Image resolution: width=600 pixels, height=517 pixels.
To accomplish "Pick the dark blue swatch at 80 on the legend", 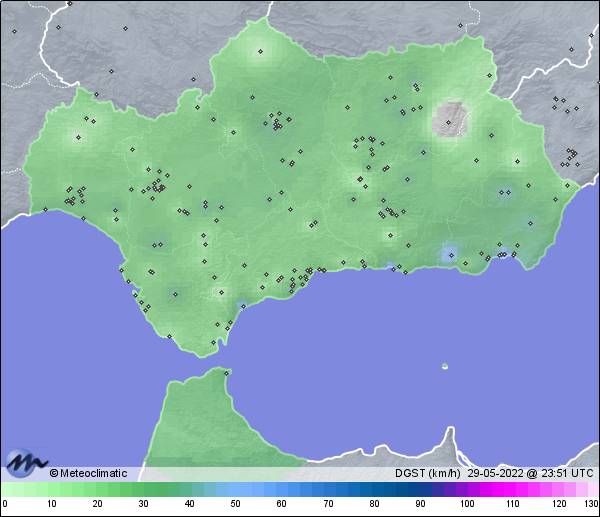I will coord(373,489).
